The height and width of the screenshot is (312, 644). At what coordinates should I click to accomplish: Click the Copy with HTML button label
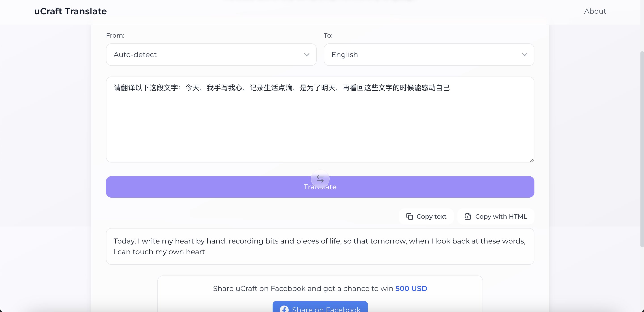(501, 216)
